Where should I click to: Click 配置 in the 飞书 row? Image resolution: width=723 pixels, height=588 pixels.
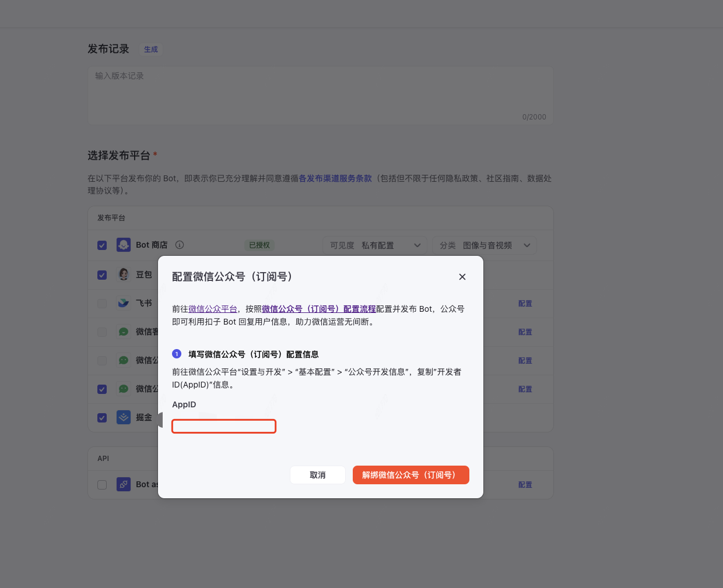525,304
